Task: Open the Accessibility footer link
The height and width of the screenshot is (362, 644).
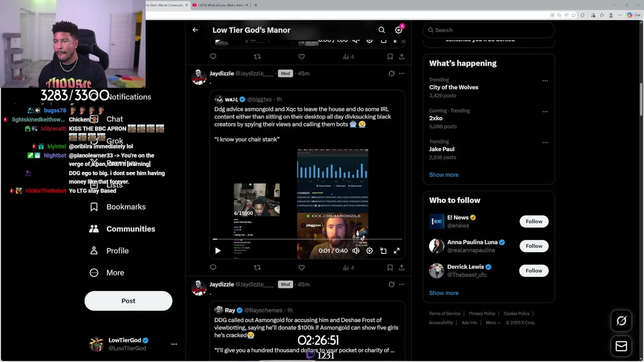Action: 441,323
